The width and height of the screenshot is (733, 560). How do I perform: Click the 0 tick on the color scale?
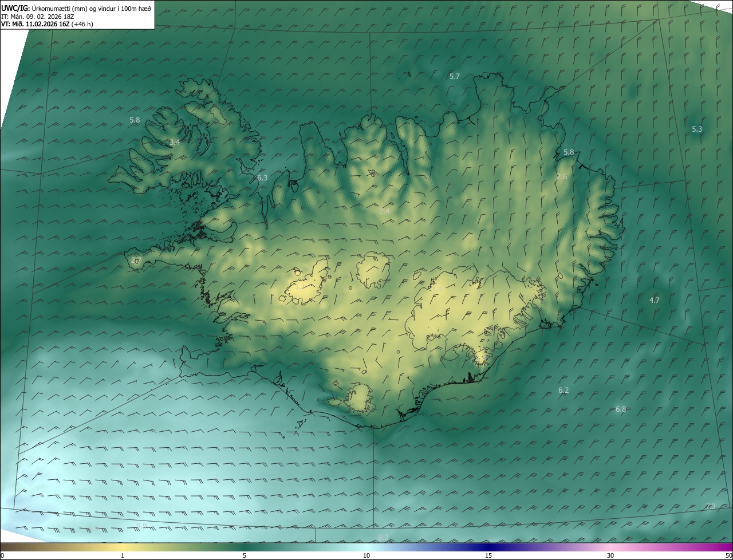pyautogui.click(x=2, y=555)
